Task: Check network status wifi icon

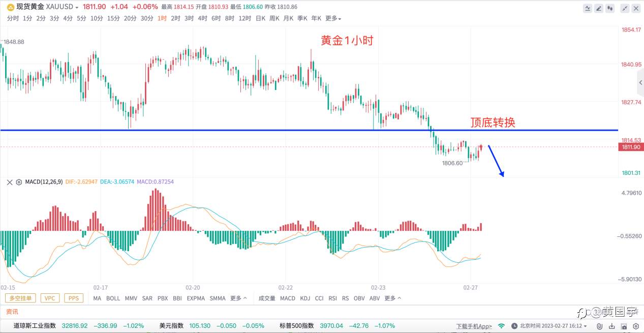Action: (502, 326)
